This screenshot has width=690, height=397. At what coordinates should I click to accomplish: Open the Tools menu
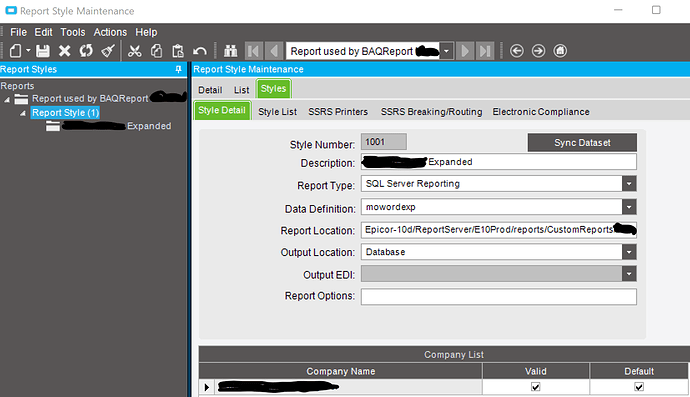(73, 32)
